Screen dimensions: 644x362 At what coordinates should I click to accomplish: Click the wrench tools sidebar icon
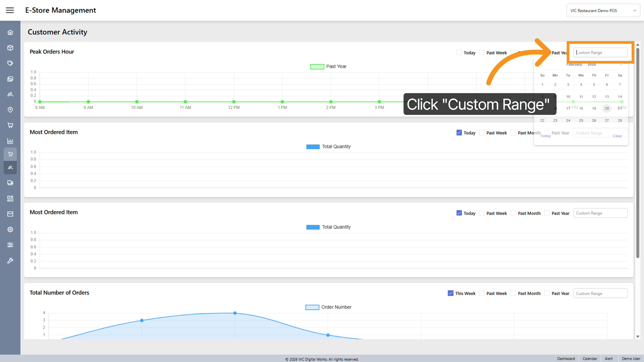[10, 261]
